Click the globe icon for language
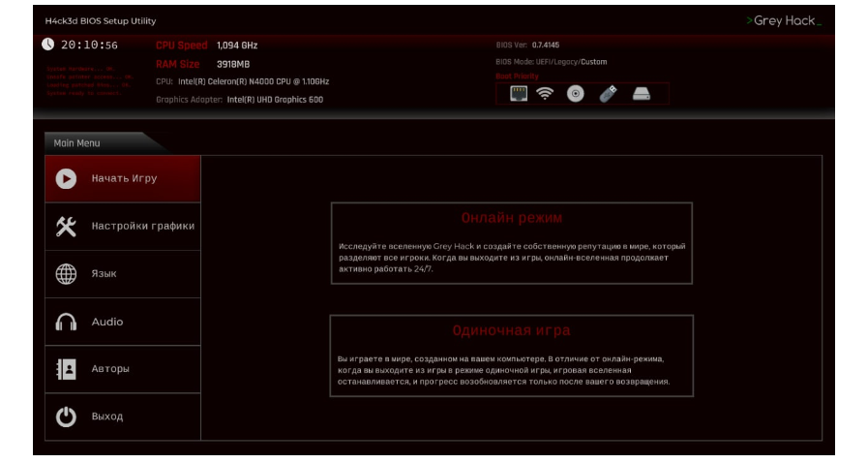The image size is (868, 463). [x=66, y=274]
